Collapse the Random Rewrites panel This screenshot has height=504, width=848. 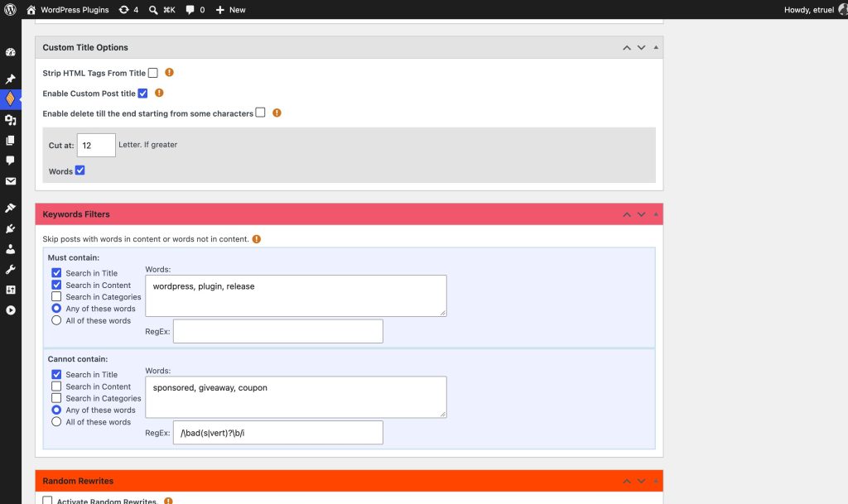(656, 481)
